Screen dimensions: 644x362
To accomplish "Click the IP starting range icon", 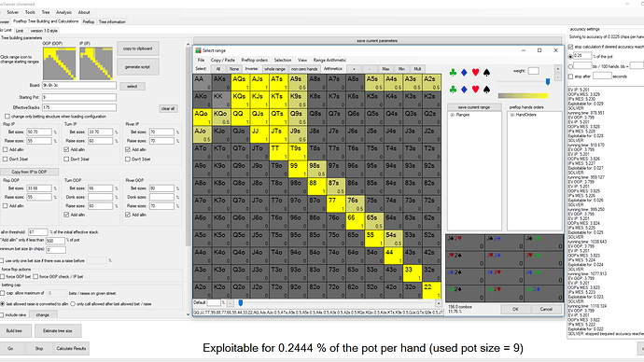I will [96, 63].
